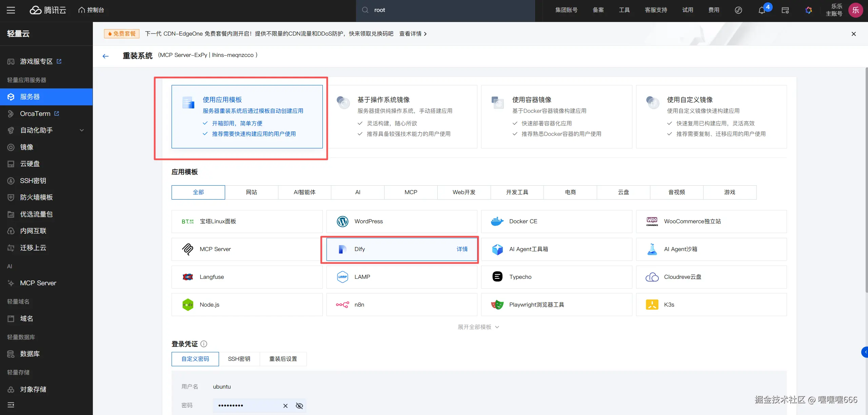Screen dimensions: 868x415
Task: Select 自定义密码 credential option
Action: (195, 359)
